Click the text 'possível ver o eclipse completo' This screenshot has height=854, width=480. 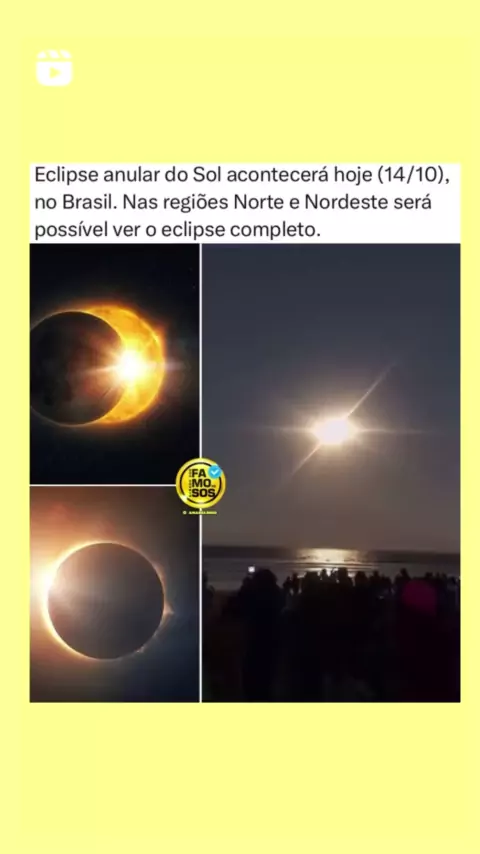176,230
